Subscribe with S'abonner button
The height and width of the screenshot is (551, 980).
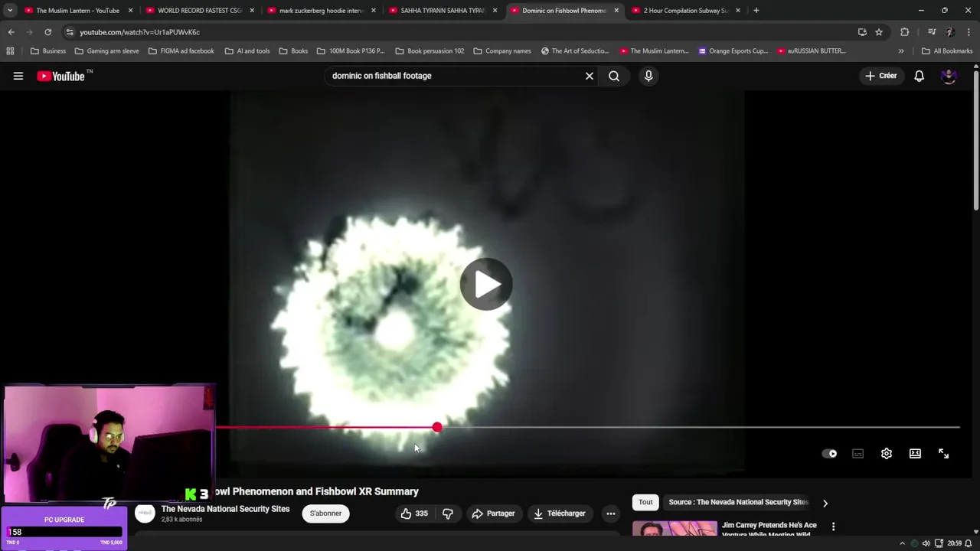pyautogui.click(x=325, y=514)
